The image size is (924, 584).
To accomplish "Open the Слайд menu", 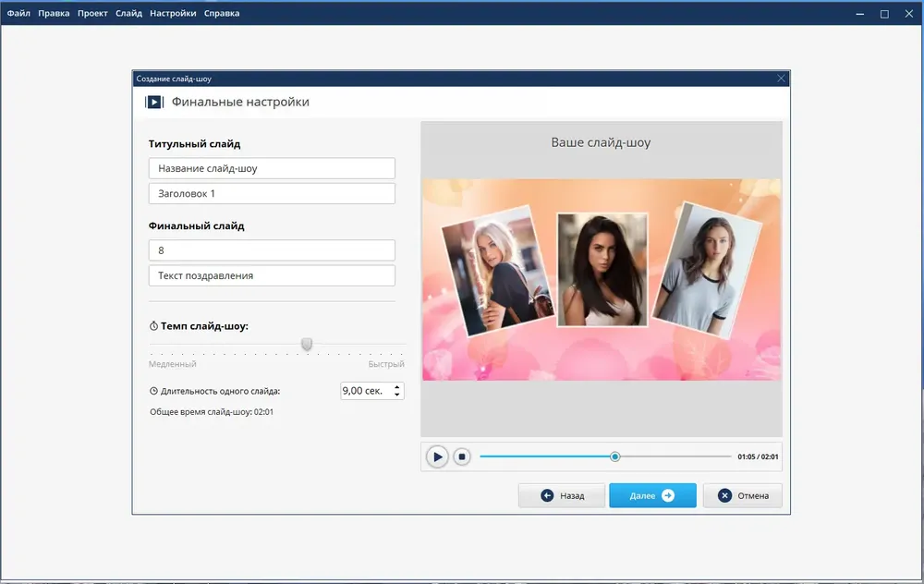I will (128, 13).
